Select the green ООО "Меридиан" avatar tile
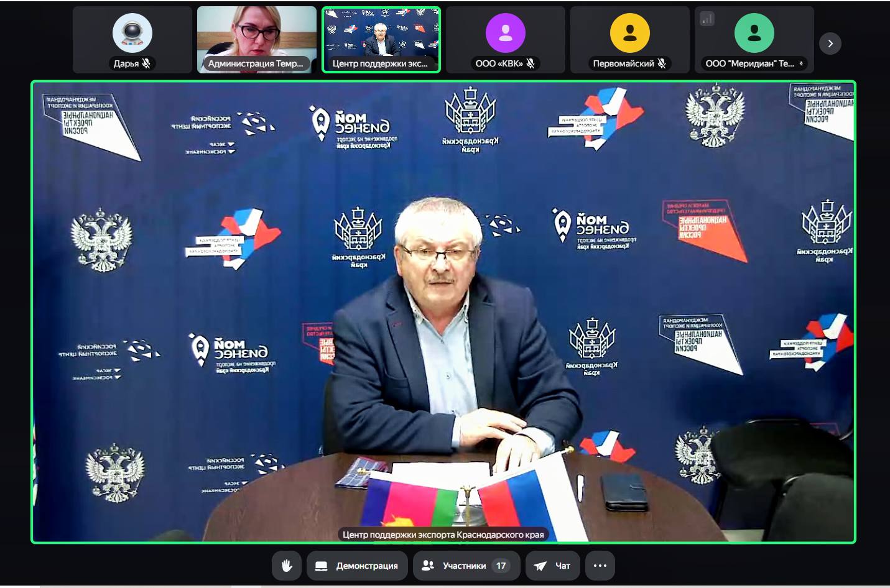Viewport: 890px width, 588px height. (754, 33)
